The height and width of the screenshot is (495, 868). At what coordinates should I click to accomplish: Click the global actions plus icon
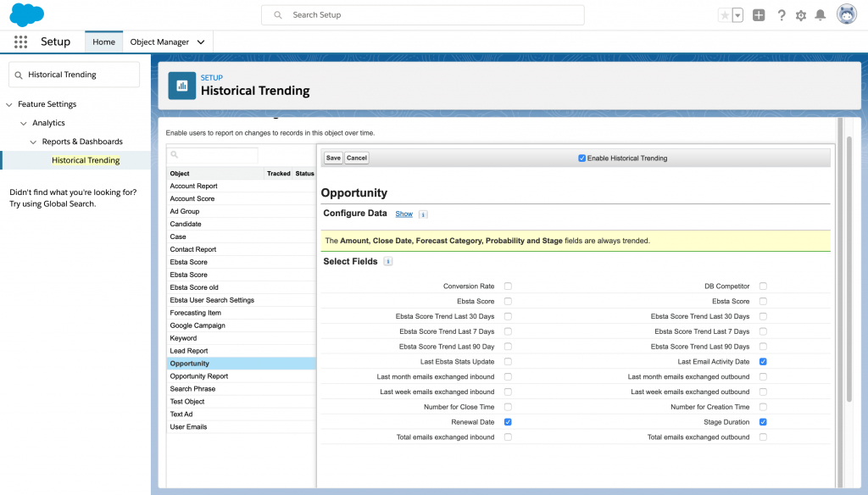pos(759,15)
